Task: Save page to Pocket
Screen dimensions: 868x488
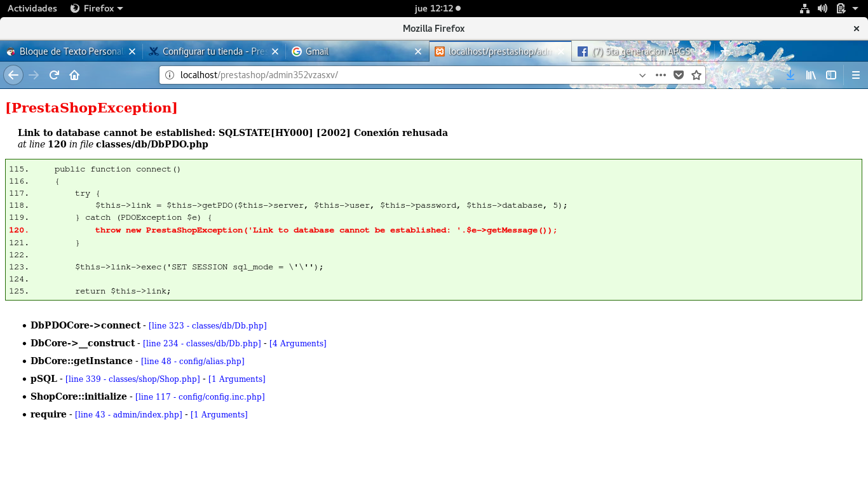Action: 679,75
